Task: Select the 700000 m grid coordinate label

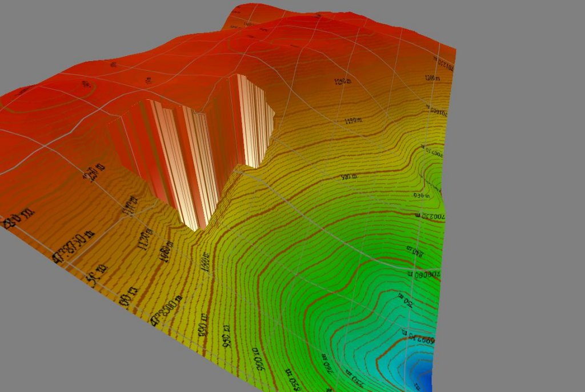Action: point(425,274)
